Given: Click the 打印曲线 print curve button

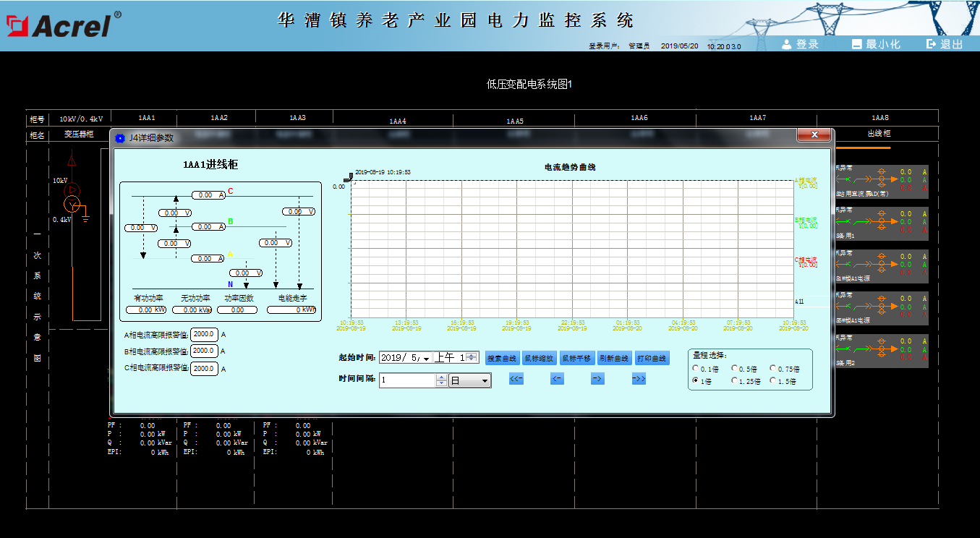Looking at the screenshot, I should (x=652, y=358).
